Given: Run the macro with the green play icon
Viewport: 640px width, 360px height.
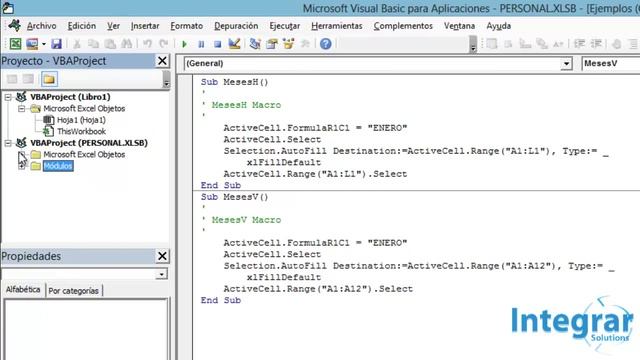Looking at the screenshot, I should coord(184,44).
